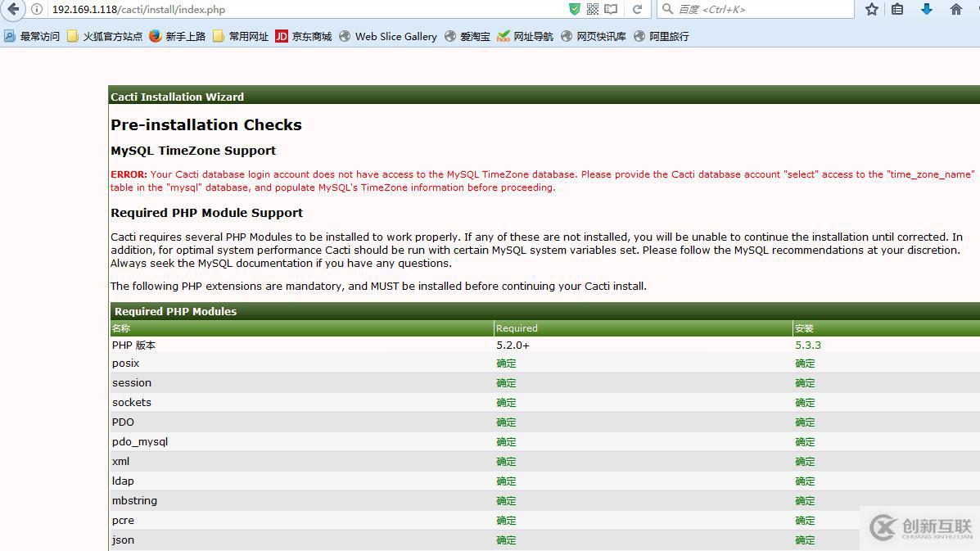Viewport: 980px width, 551px height.
Task: Open the 最常访问 bookmark
Action: (x=32, y=36)
